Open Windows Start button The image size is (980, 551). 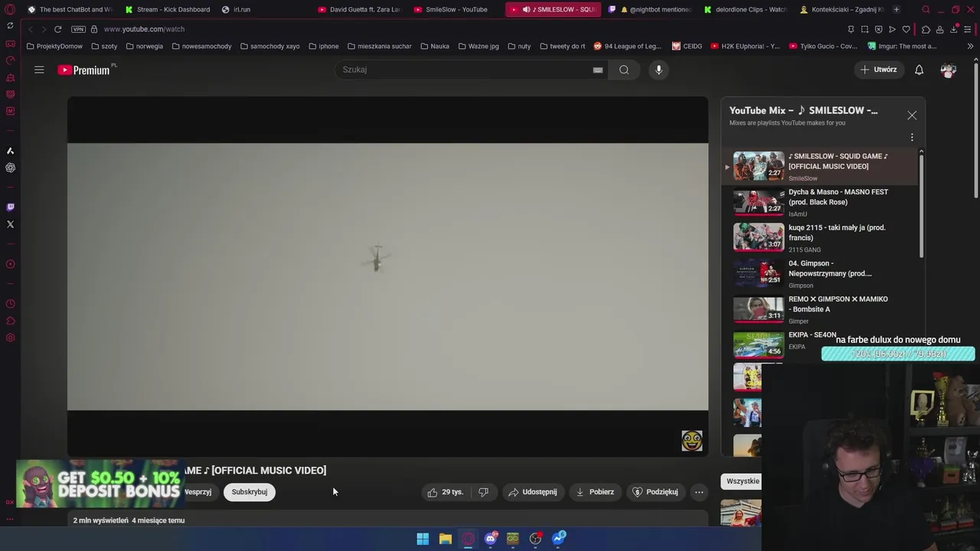(423, 539)
